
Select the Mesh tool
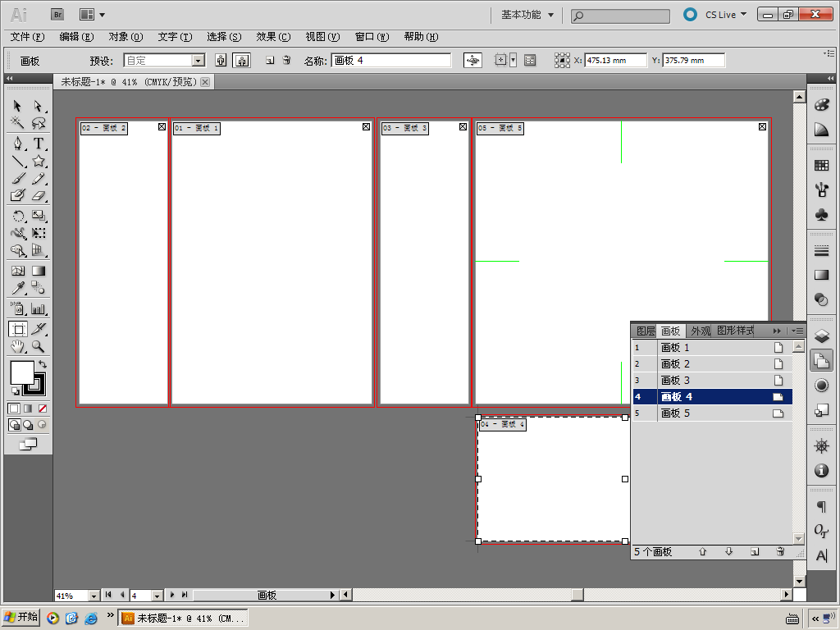pyautogui.click(x=17, y=271)
